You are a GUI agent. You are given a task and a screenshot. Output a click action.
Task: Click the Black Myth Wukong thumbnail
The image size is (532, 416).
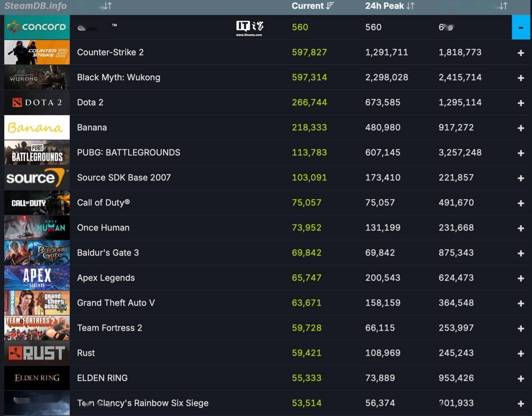click(x=37, y=78)
